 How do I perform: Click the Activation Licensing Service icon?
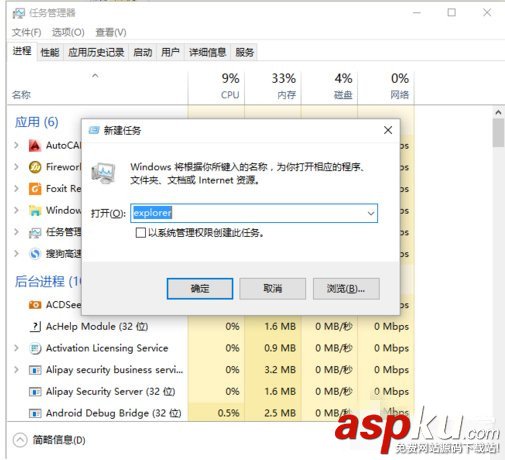(x=35, y=348)
